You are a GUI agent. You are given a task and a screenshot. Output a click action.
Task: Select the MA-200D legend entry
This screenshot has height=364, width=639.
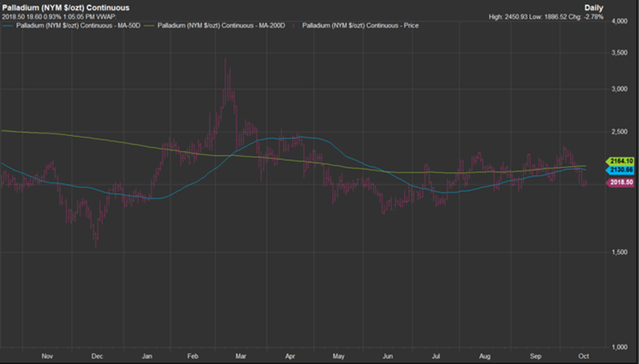222,25
